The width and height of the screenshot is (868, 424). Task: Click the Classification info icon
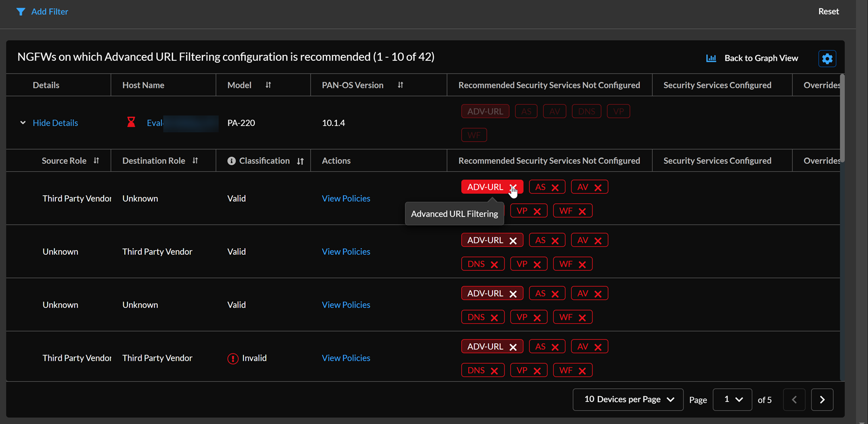click(x=232, y=161)
